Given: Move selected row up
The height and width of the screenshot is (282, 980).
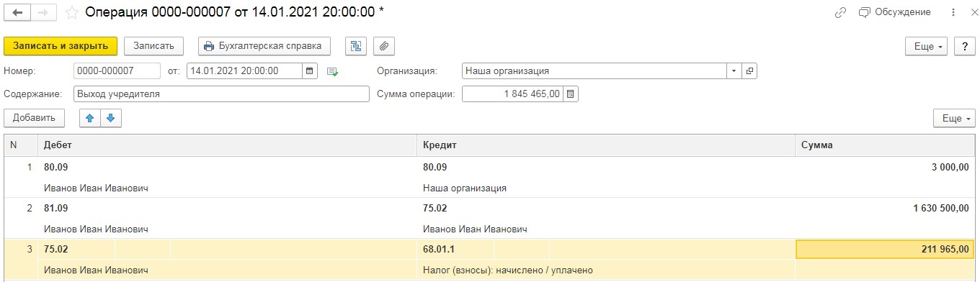Looking at the screenshot, I should coord(90,118).
